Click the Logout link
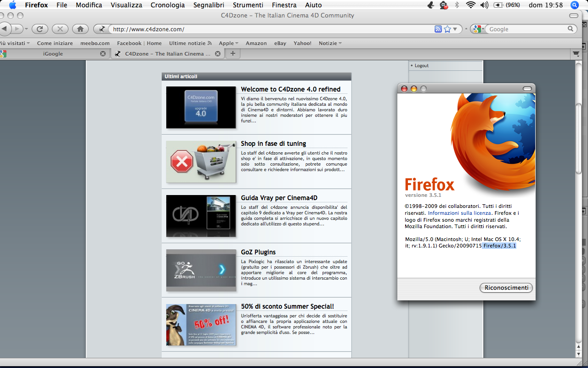Screen dimensions: 588x368 [422, 66]
